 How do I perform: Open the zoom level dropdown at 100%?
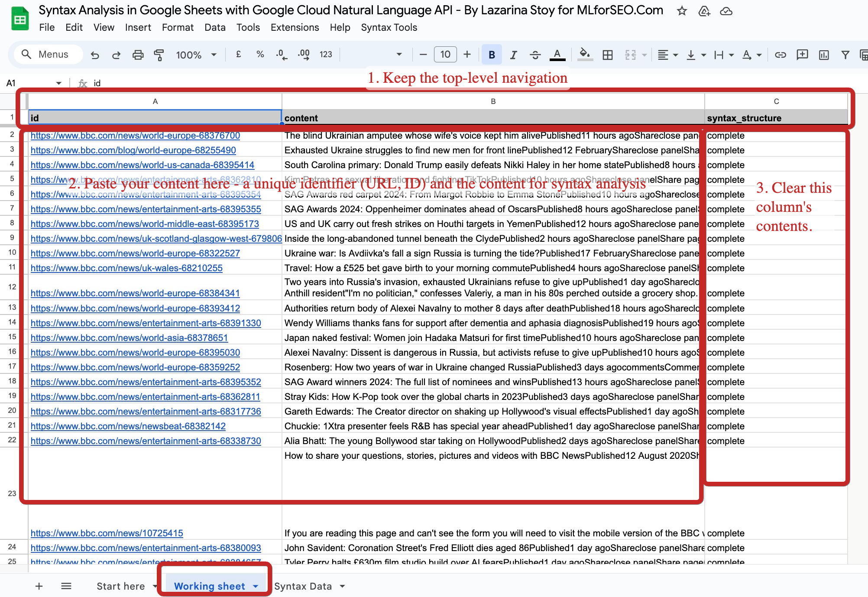click(x=196, y=55)
